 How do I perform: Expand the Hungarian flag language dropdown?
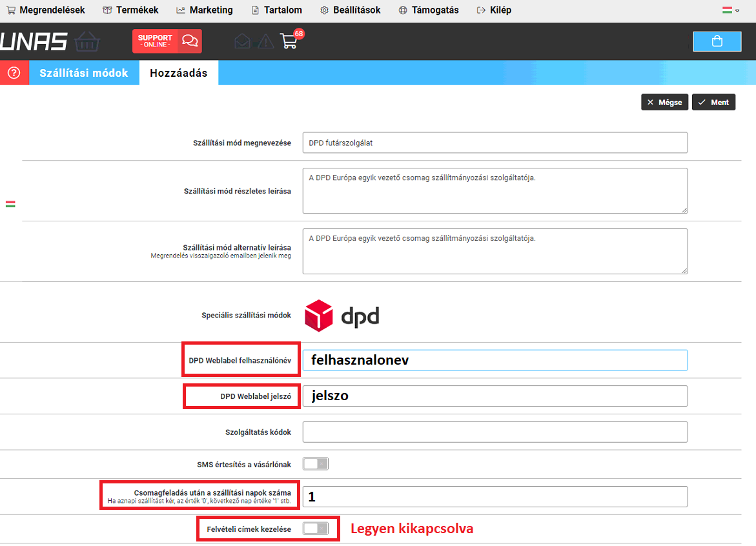coord(730,10)
